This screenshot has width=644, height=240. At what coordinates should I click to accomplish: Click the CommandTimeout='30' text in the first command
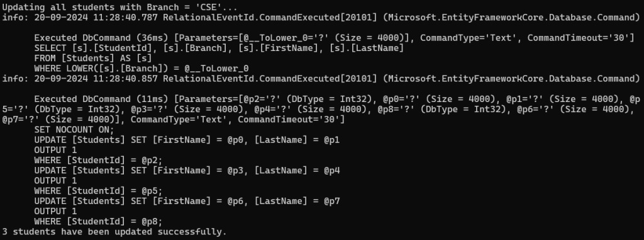click(x=580, y=38)
